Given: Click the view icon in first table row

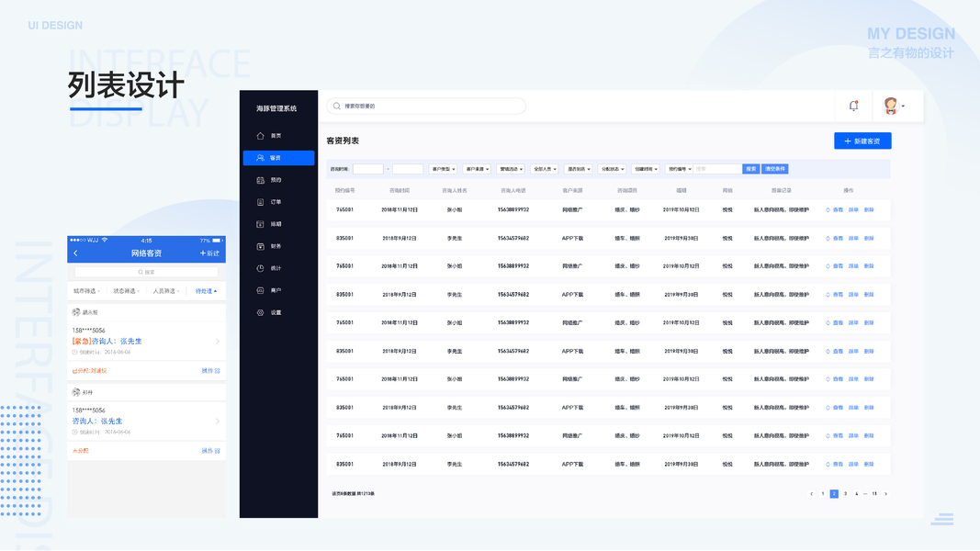Looking at the screenshot, I should (x=828, y=210).
